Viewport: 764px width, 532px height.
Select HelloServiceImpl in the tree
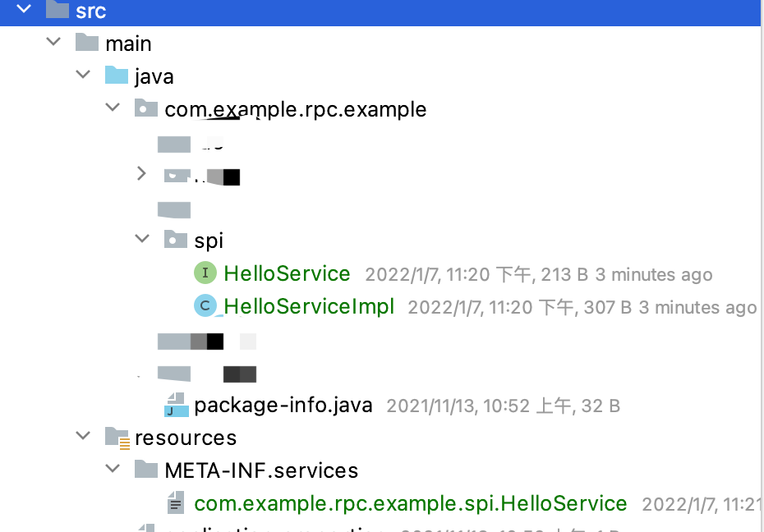(x=309, y=306)
